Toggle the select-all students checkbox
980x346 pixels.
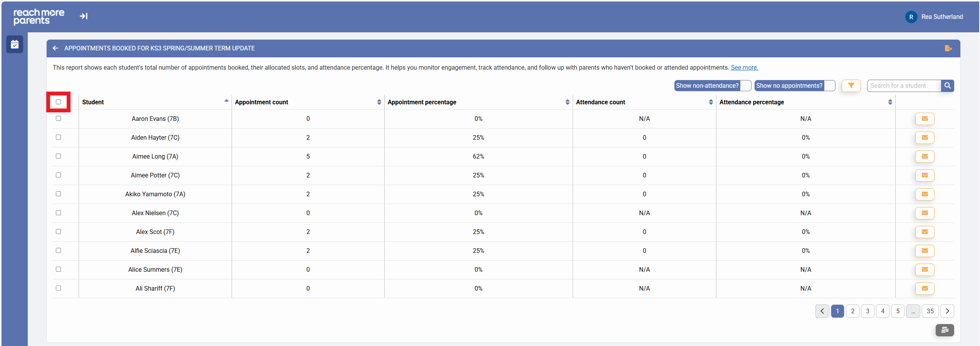point(59,102)
